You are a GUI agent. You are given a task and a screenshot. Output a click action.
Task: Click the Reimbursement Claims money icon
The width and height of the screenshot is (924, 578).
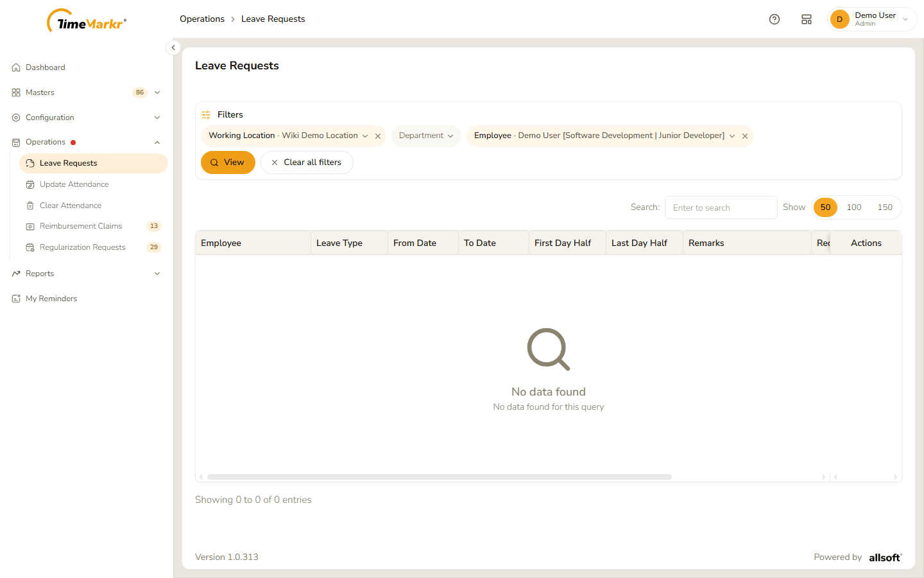[x=30, y=226]
